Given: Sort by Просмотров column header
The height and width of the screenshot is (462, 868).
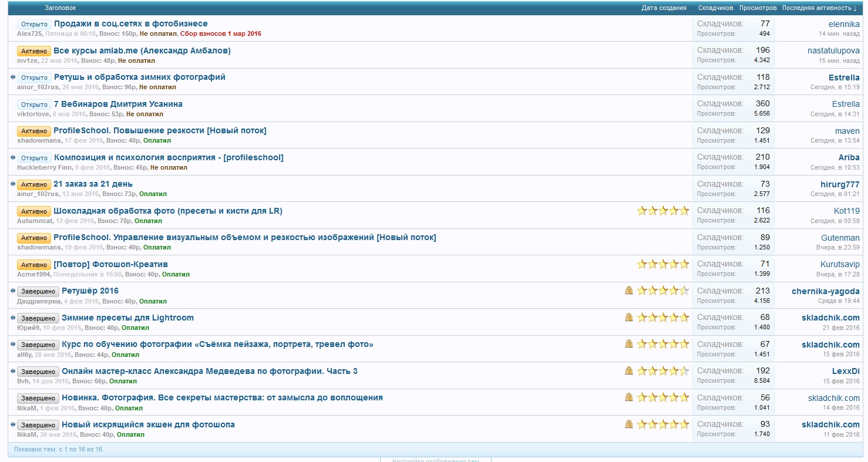Looking at the screenshot, I should coord(758,8).
